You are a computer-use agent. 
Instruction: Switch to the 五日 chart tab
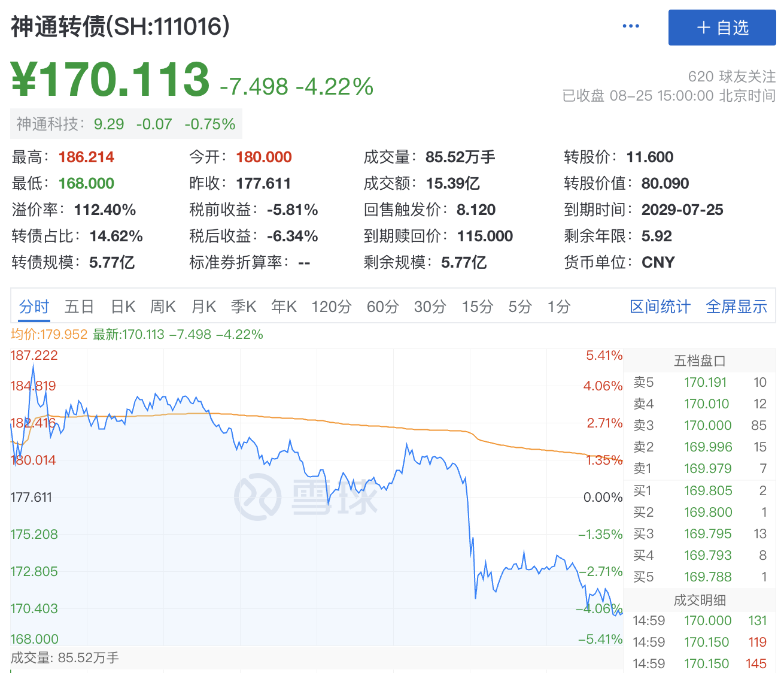pos(79,307)
